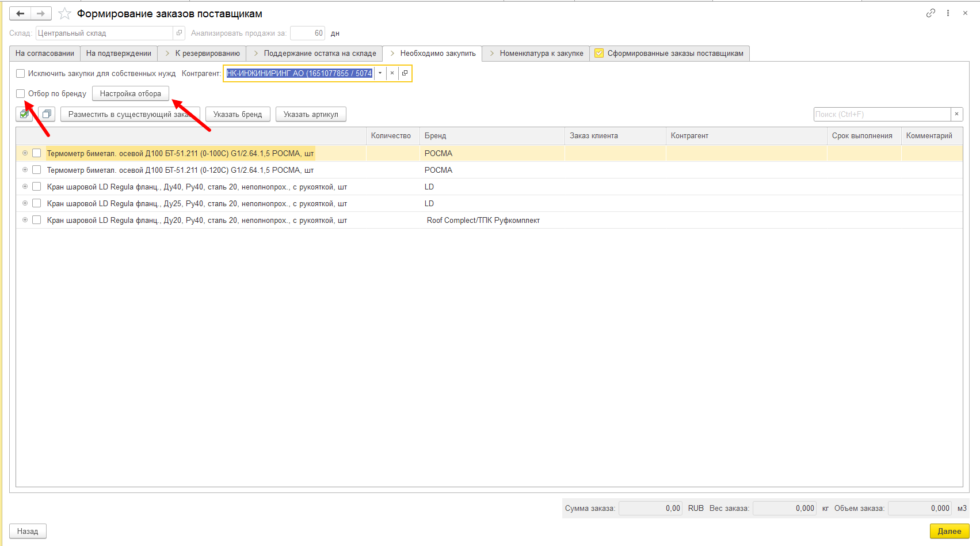This screenshot has width=980, height=546.
Task: Focus the Поиск (Ctrl+F) search field
Action: click(x=882, y=114)
